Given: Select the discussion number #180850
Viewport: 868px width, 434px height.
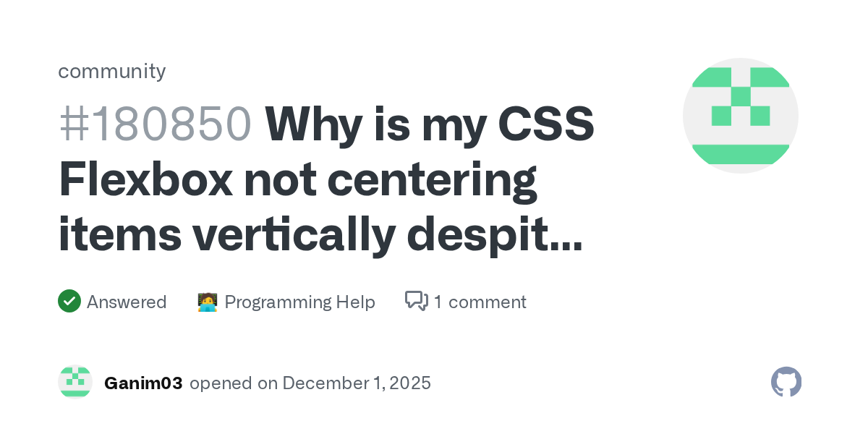Looking at the screenshot, I should tap(155, 125).
